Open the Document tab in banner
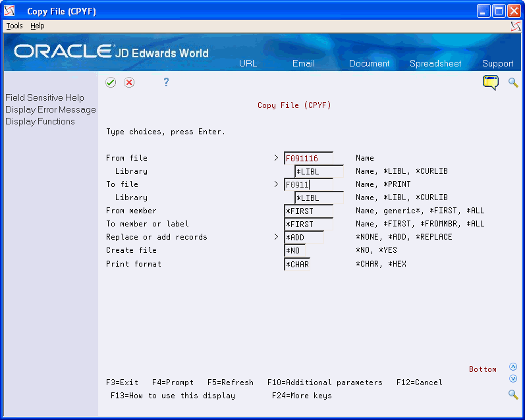Screen dimensions: 525x420 [x=369, y=63]
